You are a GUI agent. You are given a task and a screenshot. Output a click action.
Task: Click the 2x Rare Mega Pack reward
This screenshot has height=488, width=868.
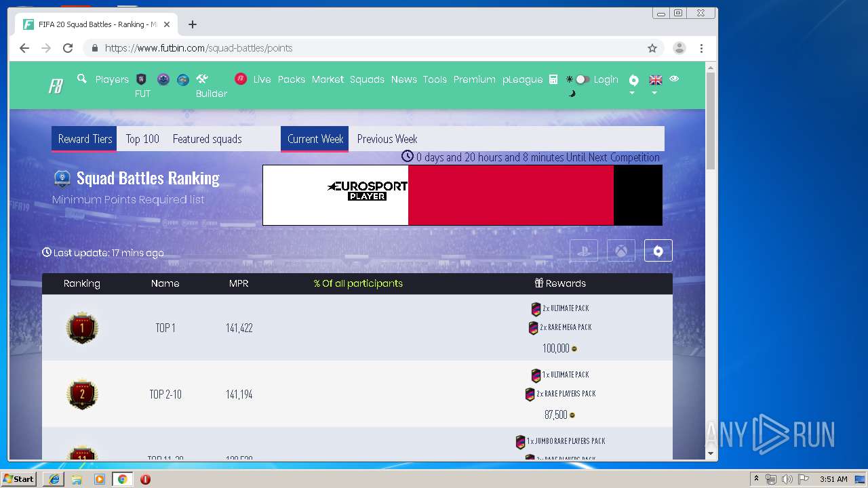(x=560, y=327)
